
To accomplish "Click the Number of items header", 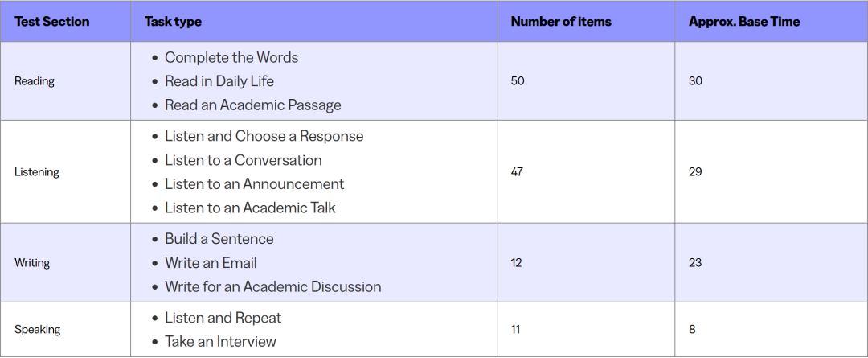I will (x=560, y=22).
